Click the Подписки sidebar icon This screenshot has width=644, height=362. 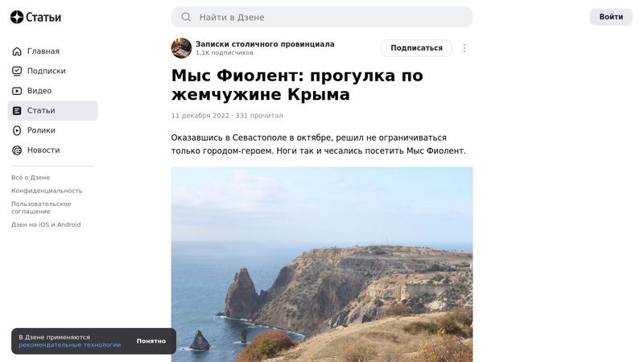click(x=17, y=71)
